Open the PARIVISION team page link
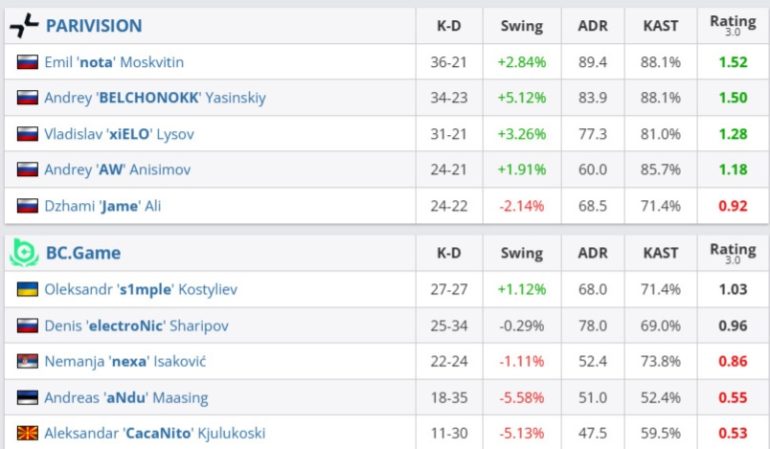Image resolution: width=770 pixels, height=449 pixels. (94, 26)
